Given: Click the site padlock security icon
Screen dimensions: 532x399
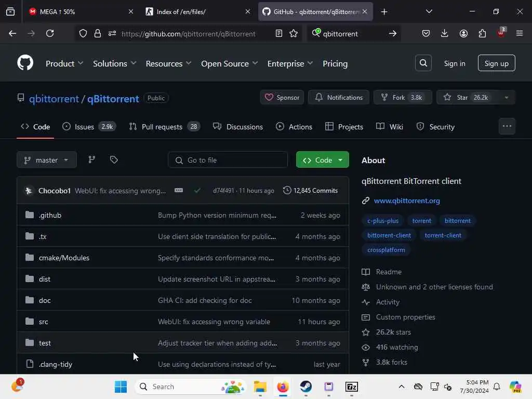Looking at the screenshot, I should (97, 33).
